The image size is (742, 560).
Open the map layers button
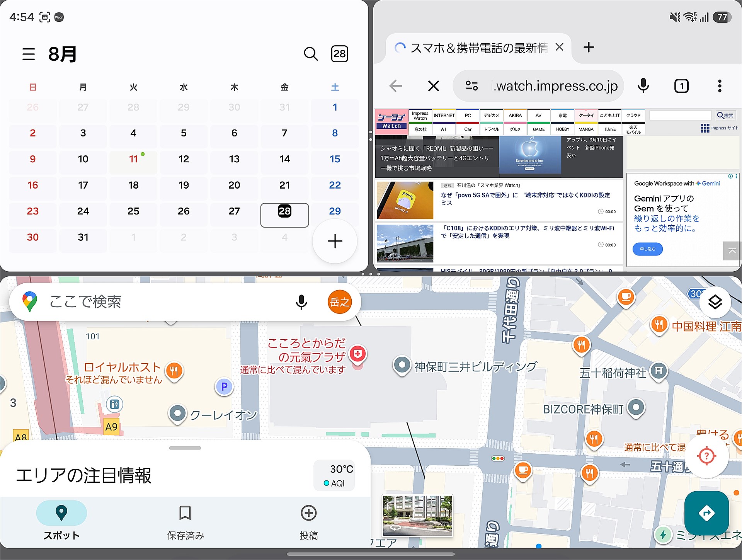tap(715, 302)
